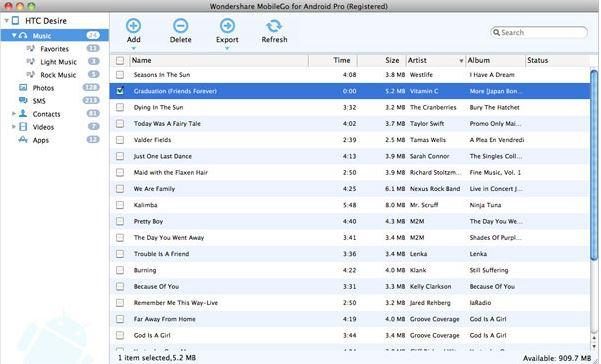601x364 pixels.
Task: Uncheck the Graduation (Friends Forever) checkbox
Action: pyautogui.click(x=120, y=91)
